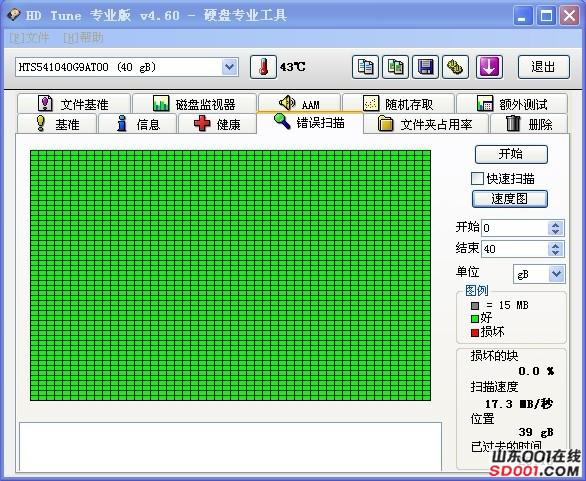
Task: Increase the 开始 start value spinner
Action: 555,224
